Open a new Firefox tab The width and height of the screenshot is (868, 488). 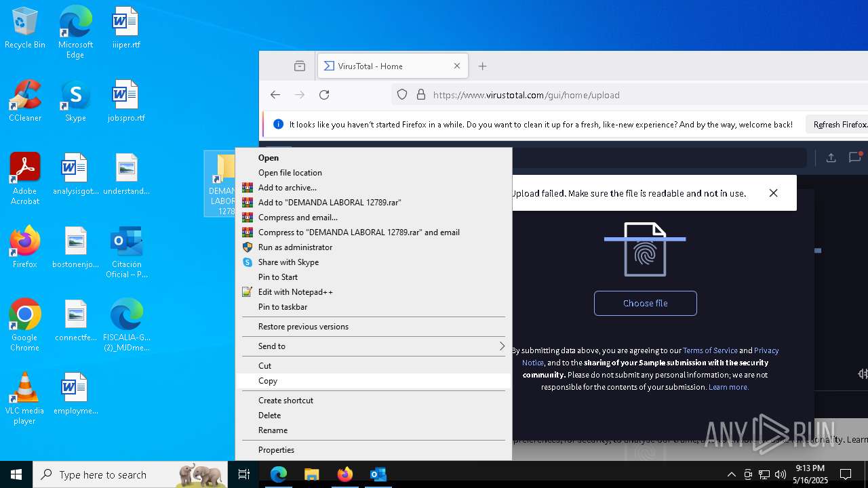pyautogui.click(x=482, y=66)
